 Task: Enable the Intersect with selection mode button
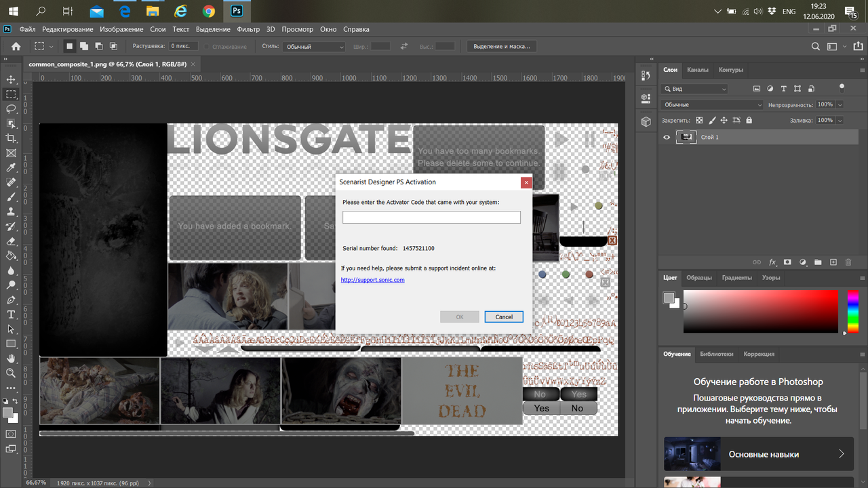coord(113,46)
